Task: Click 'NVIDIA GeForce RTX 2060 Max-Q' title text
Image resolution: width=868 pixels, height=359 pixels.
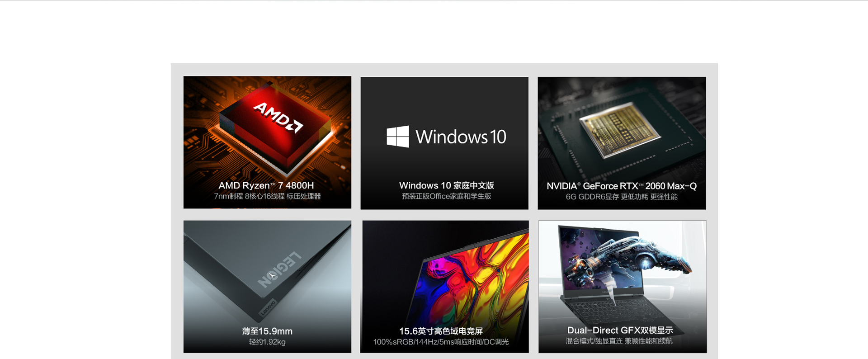Action: pos(622,186)
